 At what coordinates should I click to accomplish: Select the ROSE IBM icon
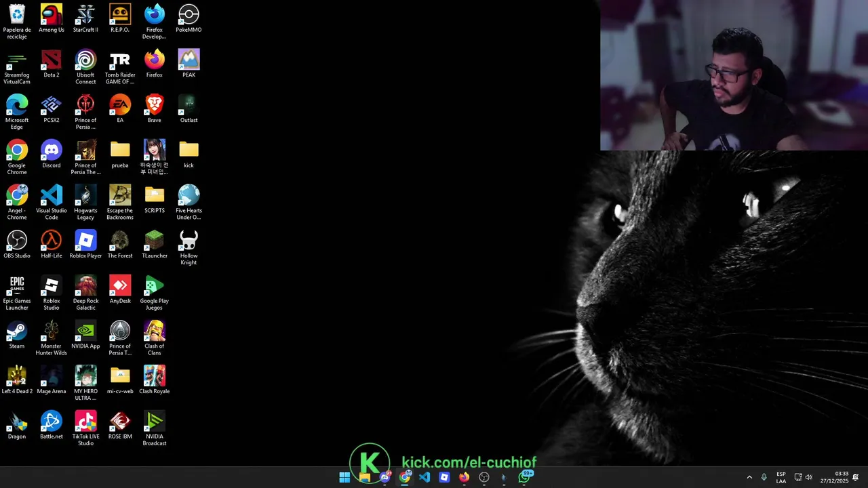(x=120, y=426)
